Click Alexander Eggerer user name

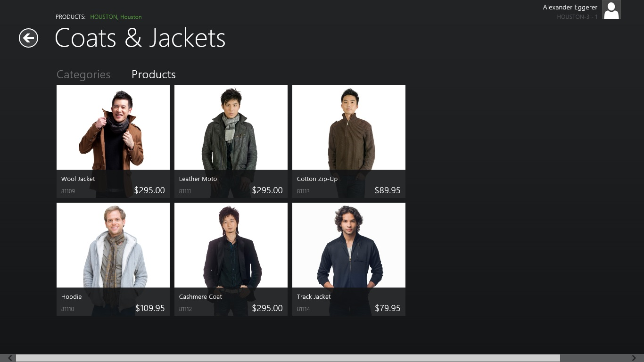pos(570,7)
